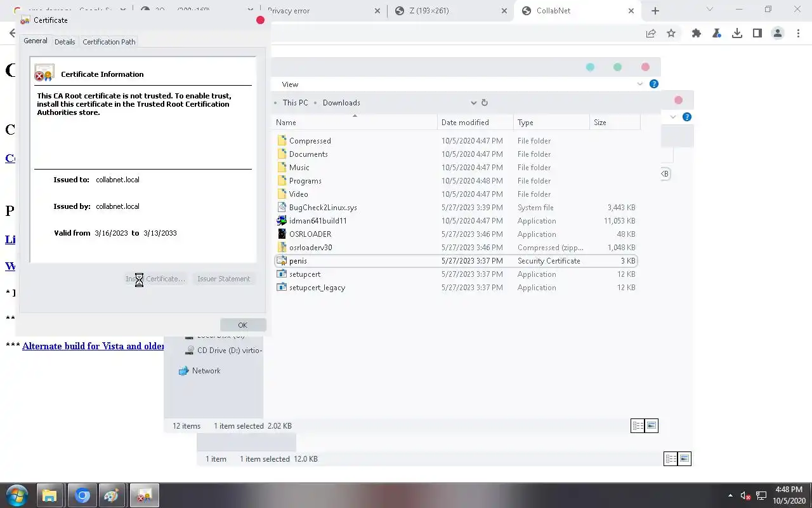
Task: Toggle the Chrome side panel icon
Action: [757, 34]
